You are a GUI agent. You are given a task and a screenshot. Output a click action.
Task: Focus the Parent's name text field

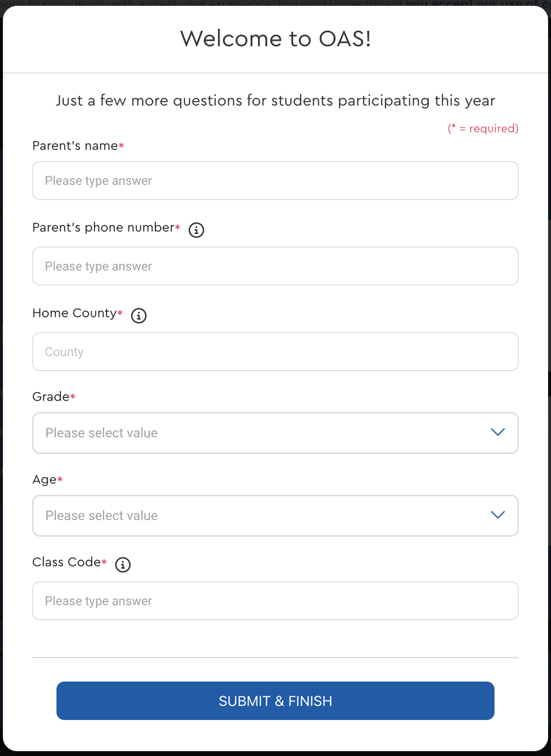pyautogui.click(x=275, y=180)
